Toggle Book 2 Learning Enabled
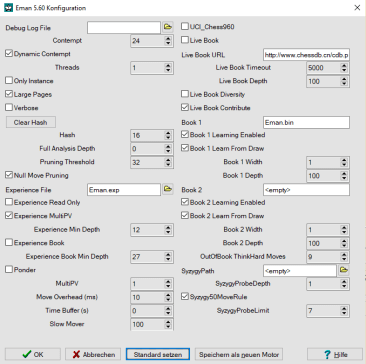The width and height of the screenshot is (366, 364). point(185,202)
